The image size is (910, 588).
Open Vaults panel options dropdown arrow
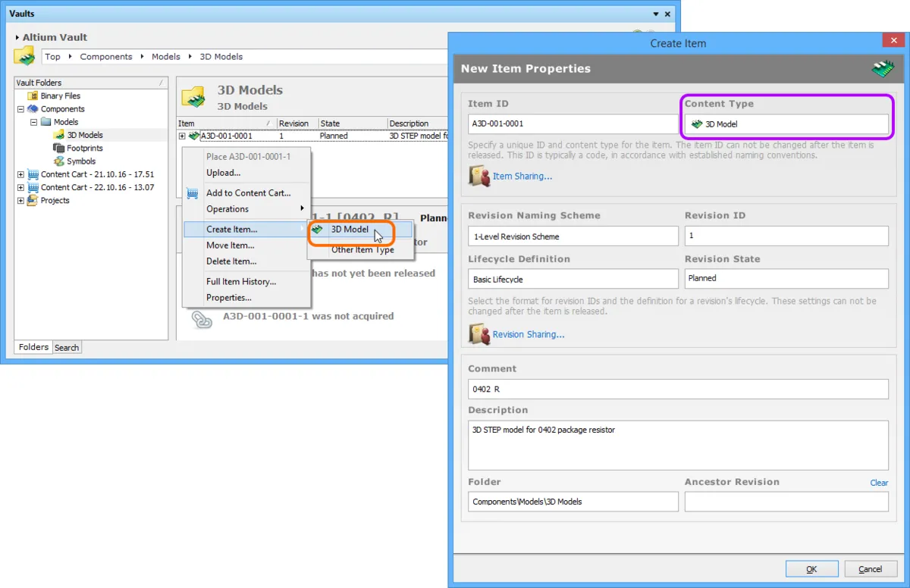[656, 14]
